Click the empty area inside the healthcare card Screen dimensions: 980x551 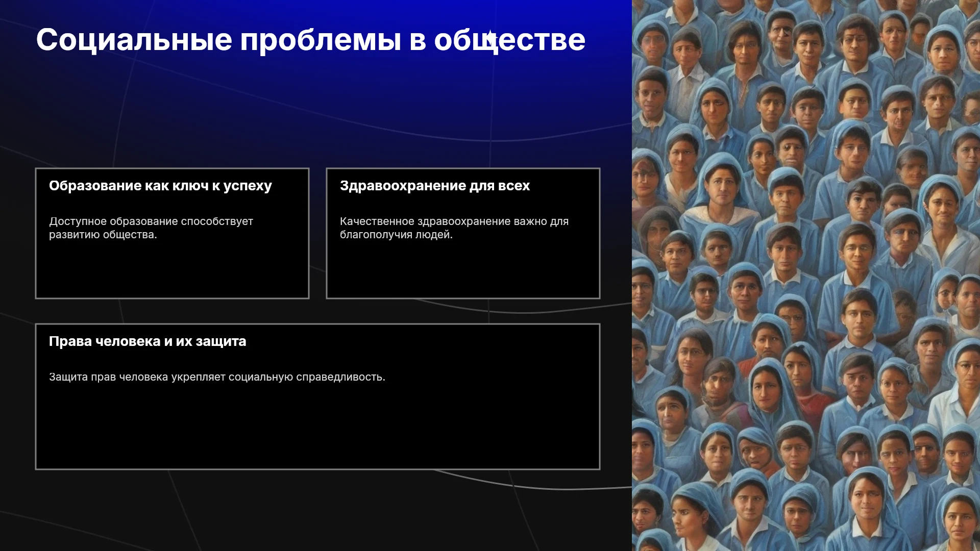(463, 270)
